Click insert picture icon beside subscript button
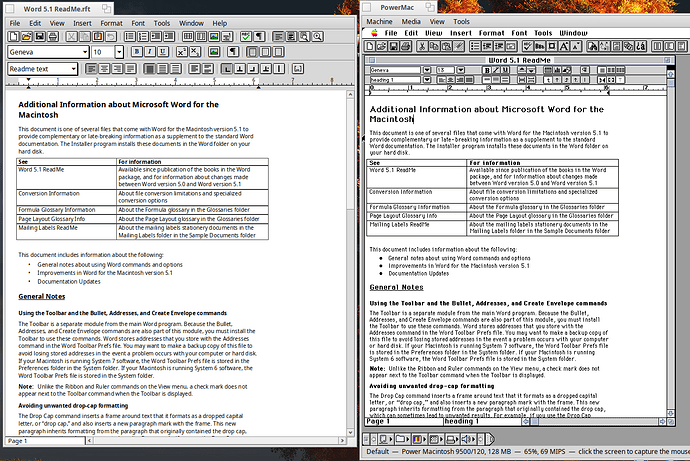The height and width of the screenshot is (461, 690). (214, 52)
